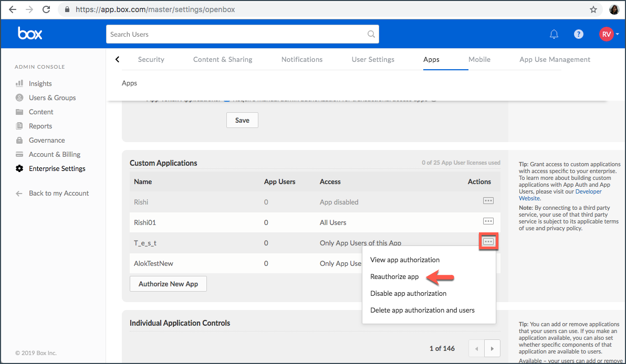Click the Users & Groups person icon
Viewport: 626px width, 364px height.
tap(19, 98)
